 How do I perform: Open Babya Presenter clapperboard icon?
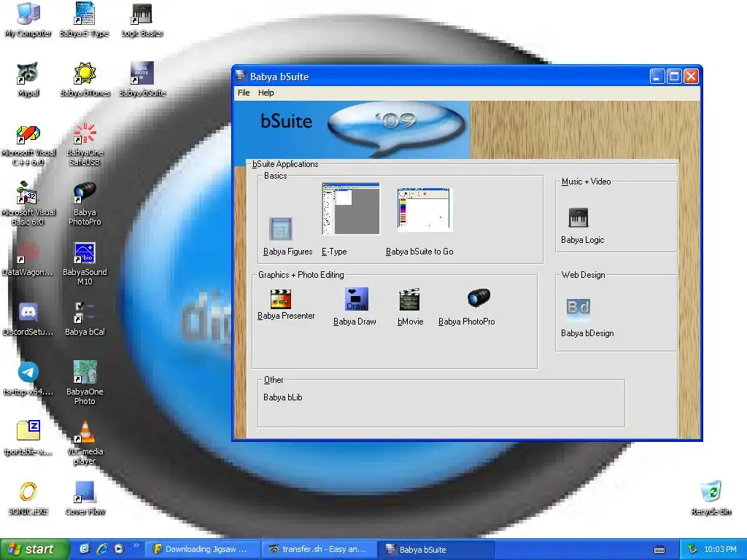click(280, 299)
